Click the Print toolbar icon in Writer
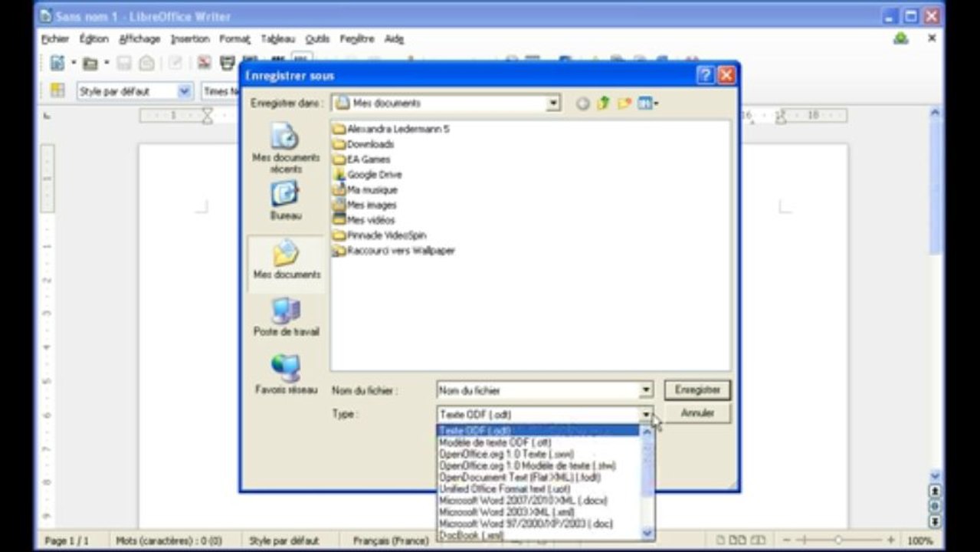Viewport: 980px width, 552px height. [228, 63]
